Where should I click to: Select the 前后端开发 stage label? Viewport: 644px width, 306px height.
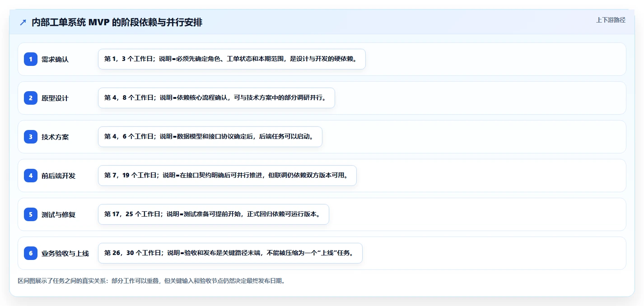click(x=58, y=176)
